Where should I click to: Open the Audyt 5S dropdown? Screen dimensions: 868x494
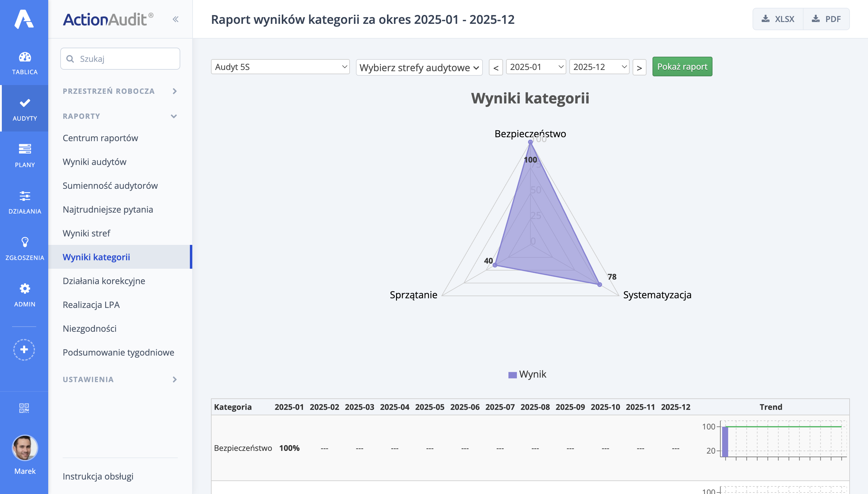click(x=279, y=66)
